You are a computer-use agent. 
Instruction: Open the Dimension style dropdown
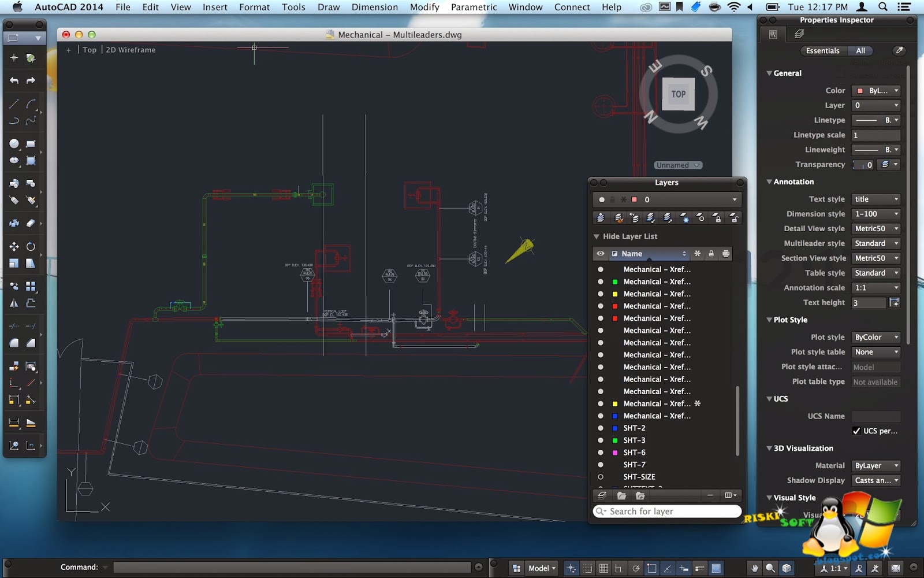[876, 214]
